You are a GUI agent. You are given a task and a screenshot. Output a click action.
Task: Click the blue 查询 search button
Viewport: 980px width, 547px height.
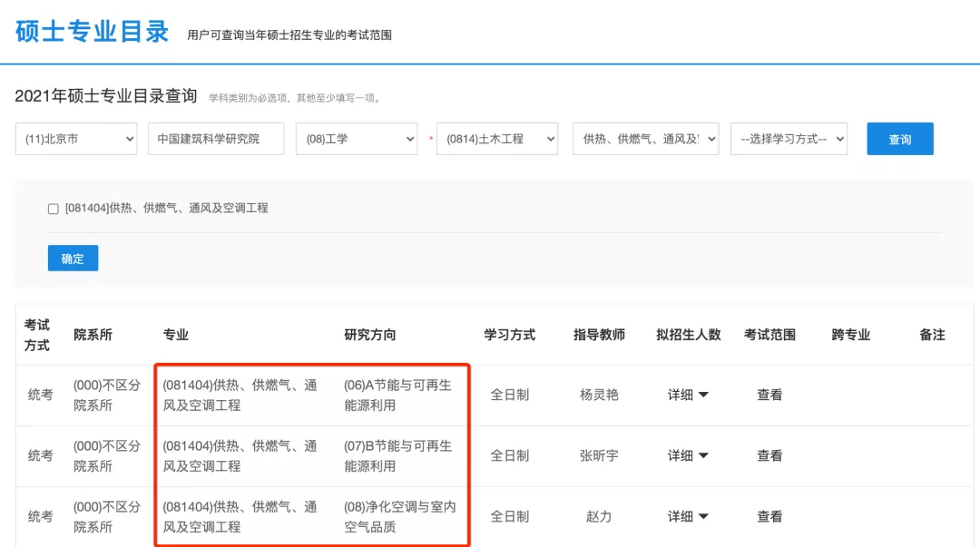[899, 139]
